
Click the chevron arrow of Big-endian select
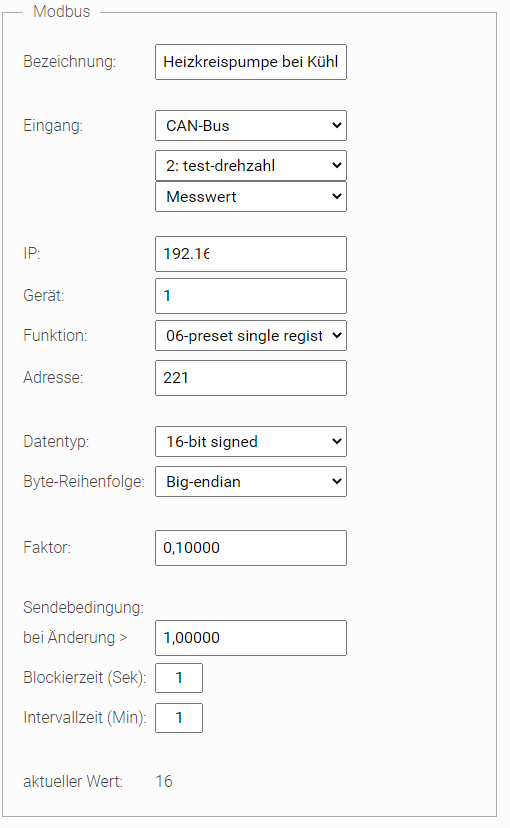coord(336,482)
